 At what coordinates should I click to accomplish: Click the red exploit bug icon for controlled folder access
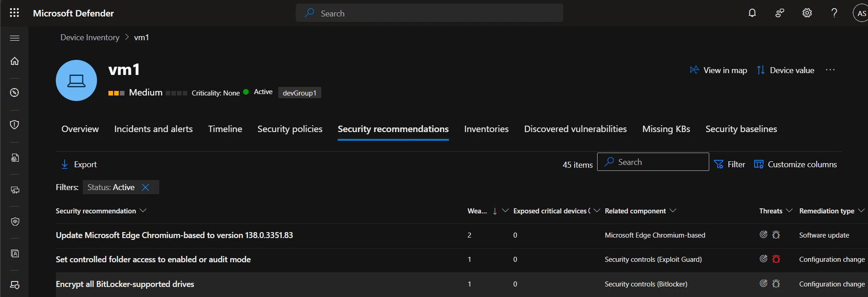776,259
